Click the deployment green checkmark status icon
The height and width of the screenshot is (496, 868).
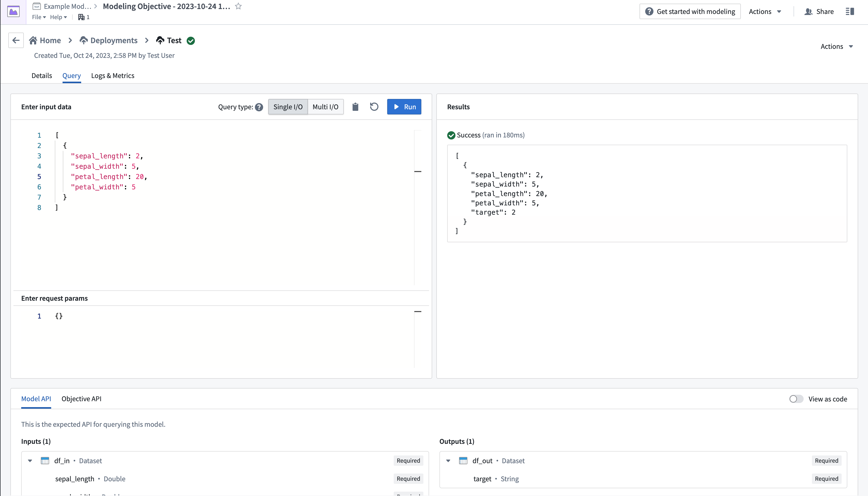191,41
